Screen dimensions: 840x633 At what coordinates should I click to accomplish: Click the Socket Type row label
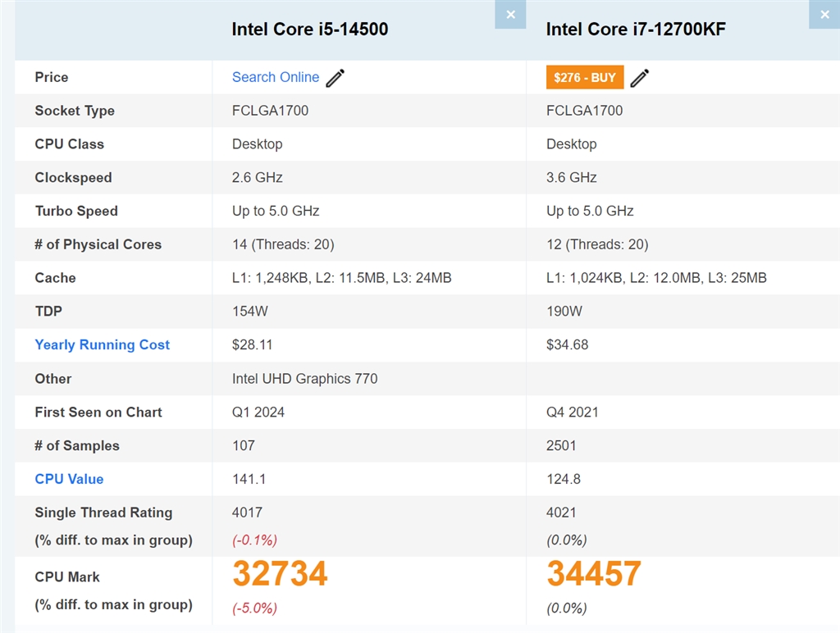tap(75, 111)
